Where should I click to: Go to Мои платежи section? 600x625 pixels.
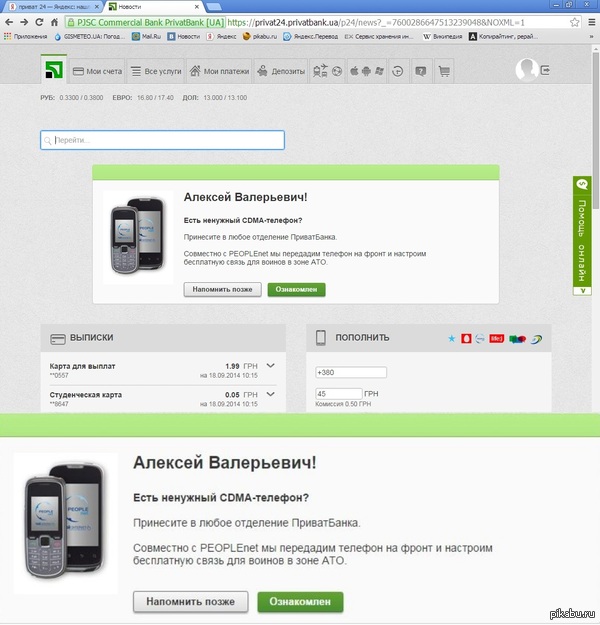coord(218,72)
